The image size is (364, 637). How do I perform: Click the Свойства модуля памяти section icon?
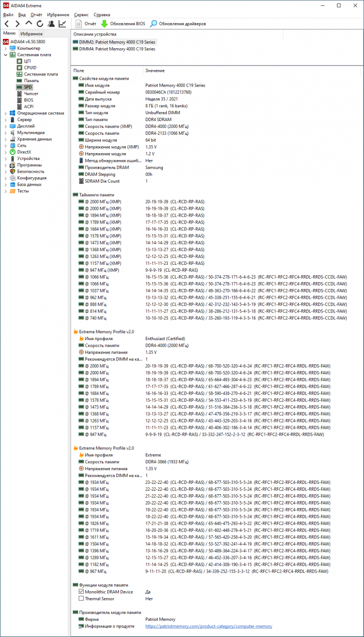pyautogui.click(x=75, y=78)
